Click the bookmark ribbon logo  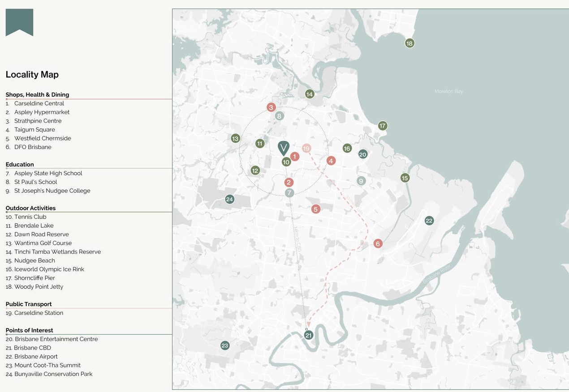click(19, 22)
